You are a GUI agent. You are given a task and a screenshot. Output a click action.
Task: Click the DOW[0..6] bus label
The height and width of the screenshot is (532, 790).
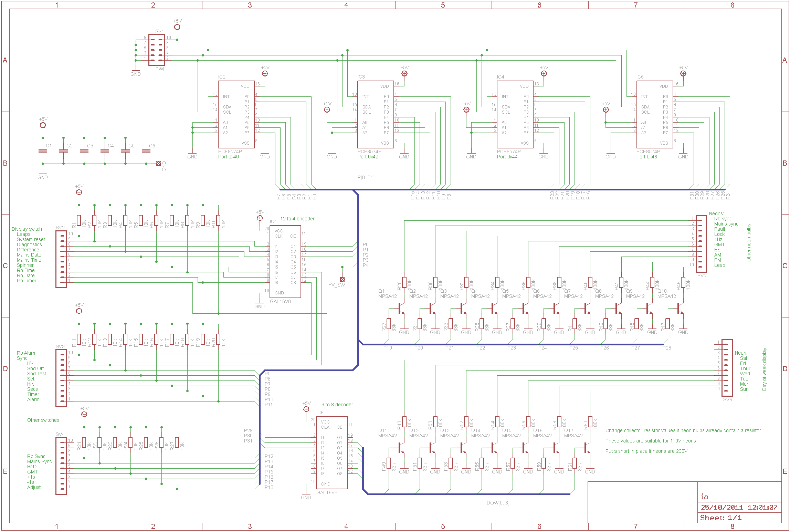click(x=498, y=503)
